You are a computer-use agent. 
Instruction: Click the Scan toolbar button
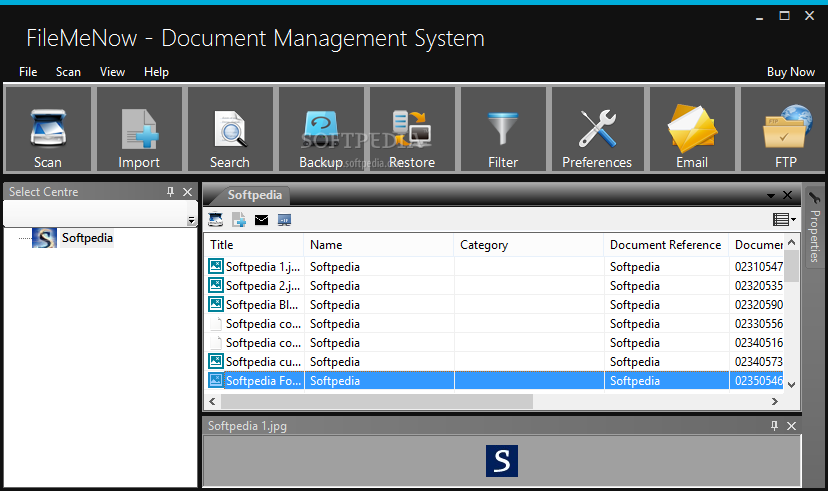48,129
